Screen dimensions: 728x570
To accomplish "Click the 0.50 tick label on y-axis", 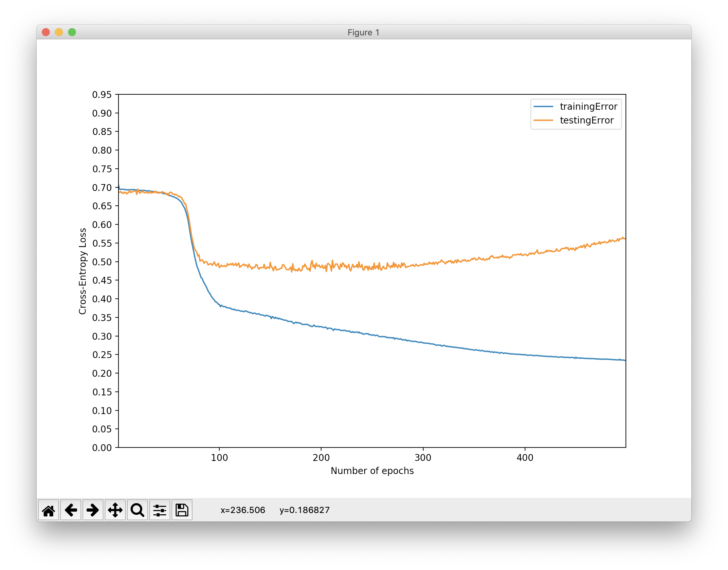I will click(x=102, y=262).
